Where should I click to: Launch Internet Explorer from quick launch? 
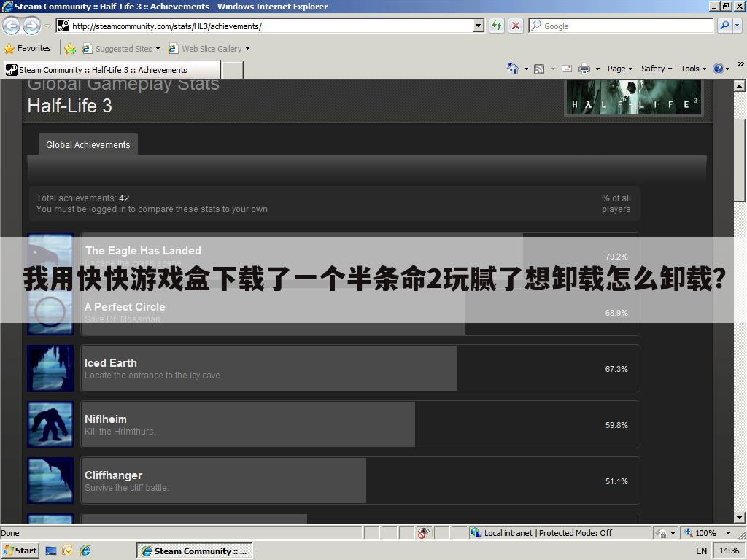(x=85, y=551)
